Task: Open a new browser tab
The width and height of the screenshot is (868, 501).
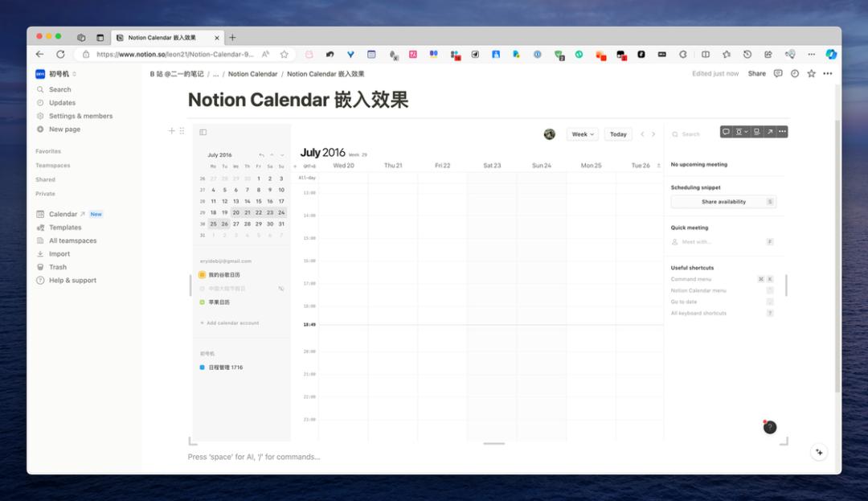Action: click(x=232, y=38)
